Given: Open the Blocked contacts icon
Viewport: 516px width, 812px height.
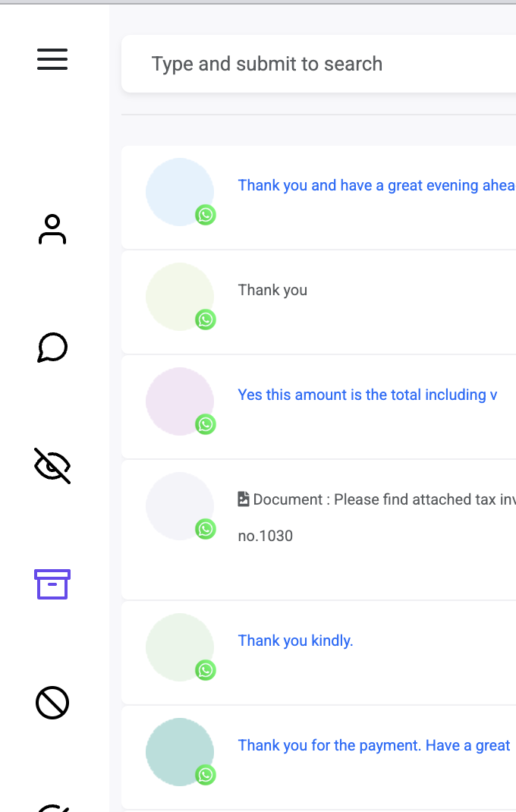Looking at the screenshot, I should pyautogui.click(x=52, y=703).
